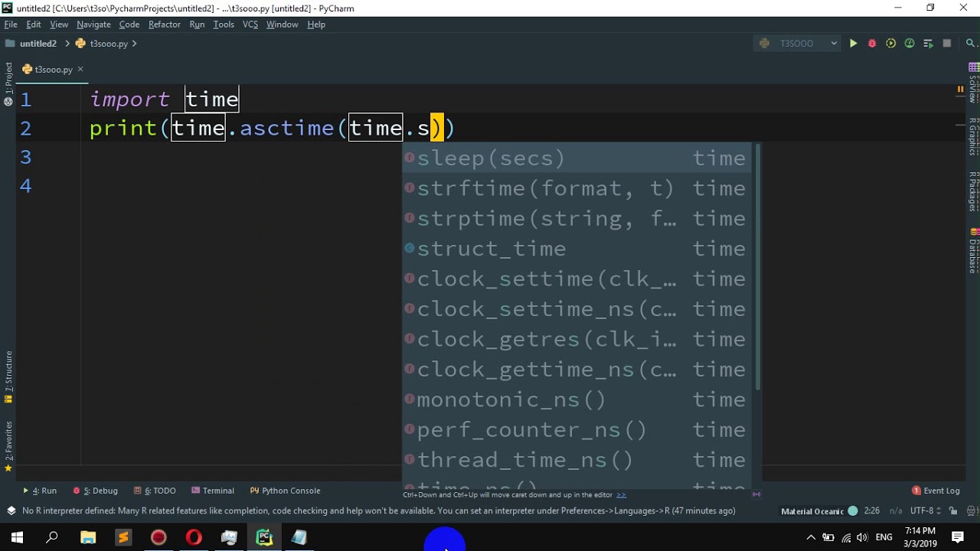The height and width of the screenshot is (551, 980).
Task: Click the concurrency run icon with lines
Action: (x=928, y=44)
